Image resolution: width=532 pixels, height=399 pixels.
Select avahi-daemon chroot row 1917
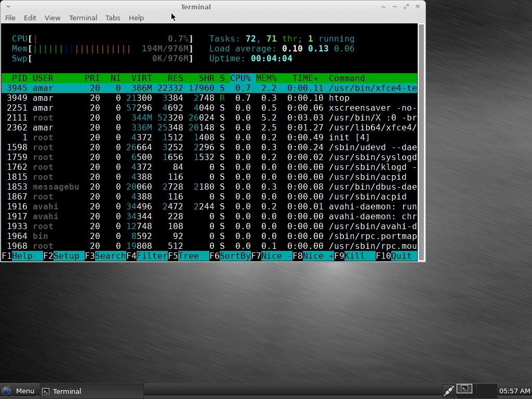(209, 216)
